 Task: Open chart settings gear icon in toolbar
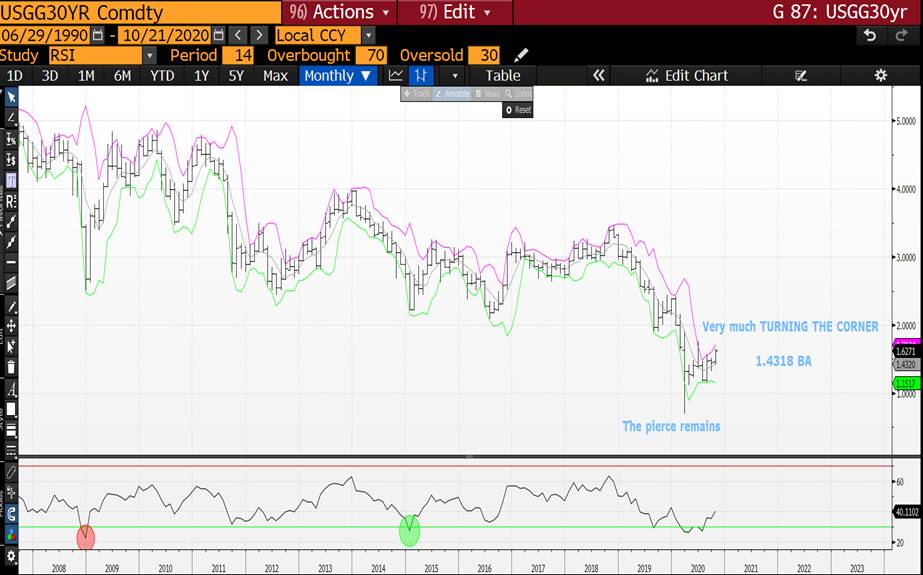[880, 75]
